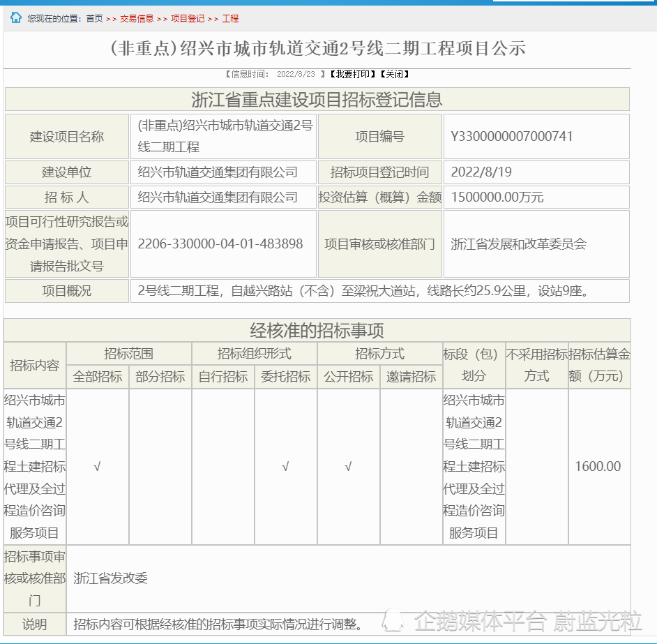Image resolution: width=657 pixels, height=644 pixels.
Task: Select the info date 2022/8/23
Action: [x=296, y=74]
